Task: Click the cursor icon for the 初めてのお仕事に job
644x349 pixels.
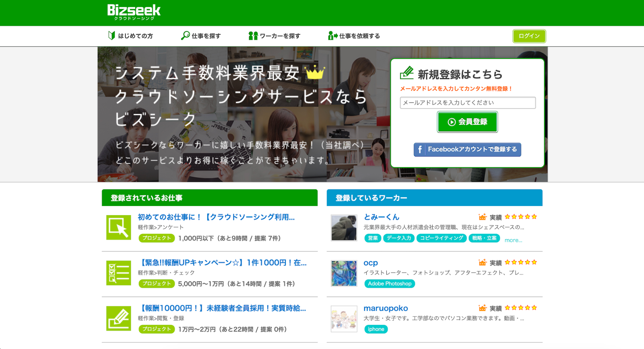Action: point(119,227)
